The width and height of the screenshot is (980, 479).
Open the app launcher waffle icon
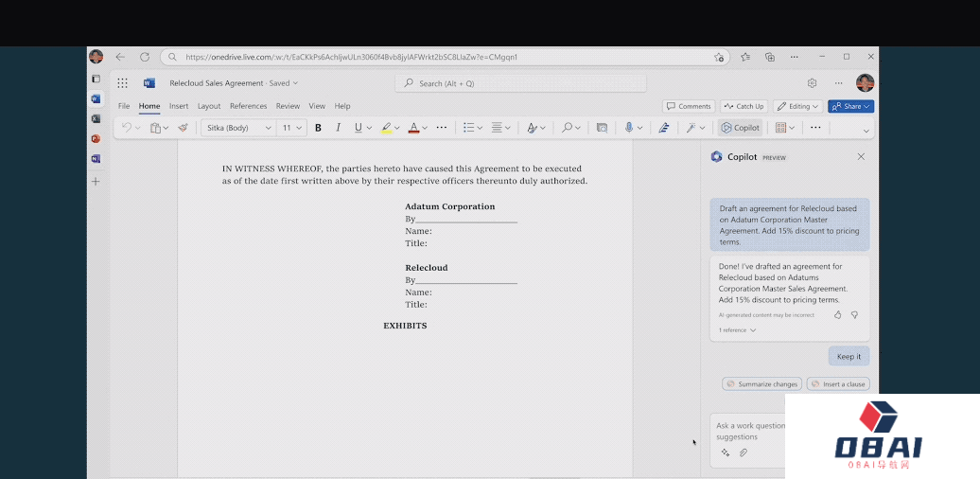(x=122, y=83)
